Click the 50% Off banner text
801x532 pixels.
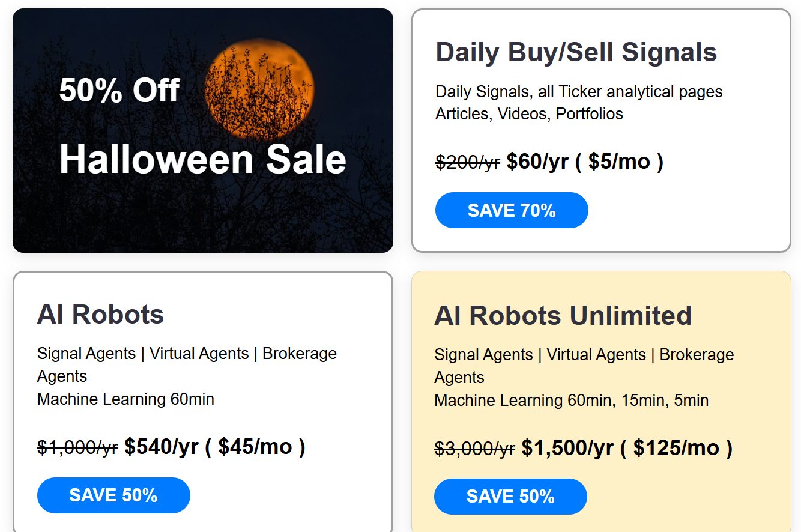click(119, 91)
